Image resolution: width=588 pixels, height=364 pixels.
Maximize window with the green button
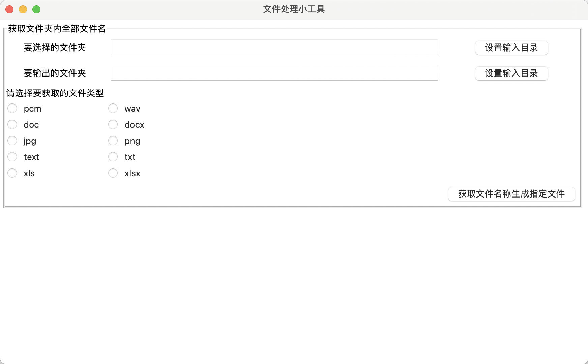[x=36, y=9]
